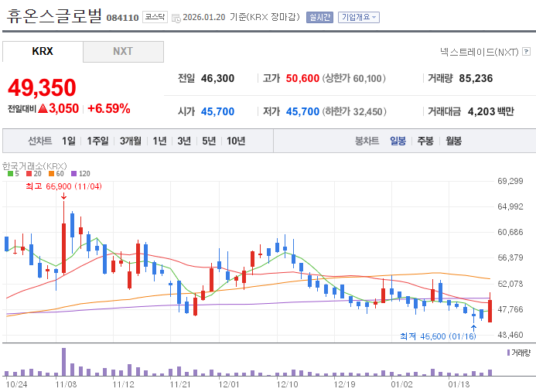Switch to 일봉 daily candle chart
Viewport: 536px width, 392px height.
tap(398, 141)
